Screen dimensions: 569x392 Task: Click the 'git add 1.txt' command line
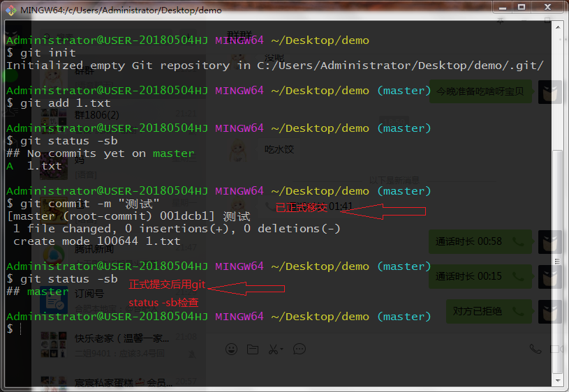[x=59, y=103]
